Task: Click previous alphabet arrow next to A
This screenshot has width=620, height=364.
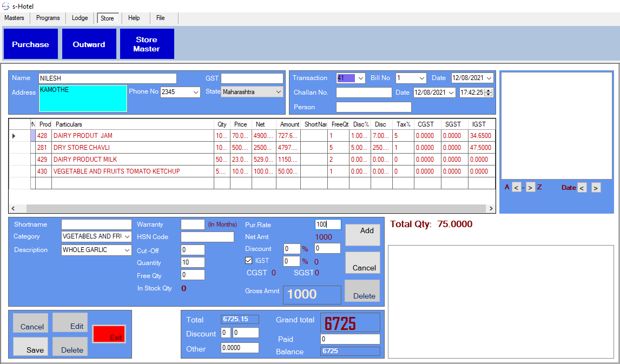Action: click(x=516, y=188)
